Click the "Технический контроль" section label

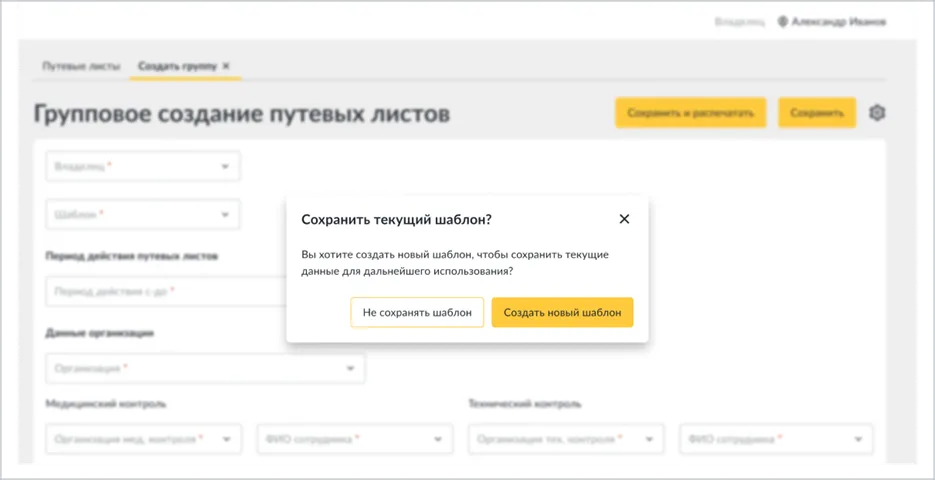[x=525, y=404]
